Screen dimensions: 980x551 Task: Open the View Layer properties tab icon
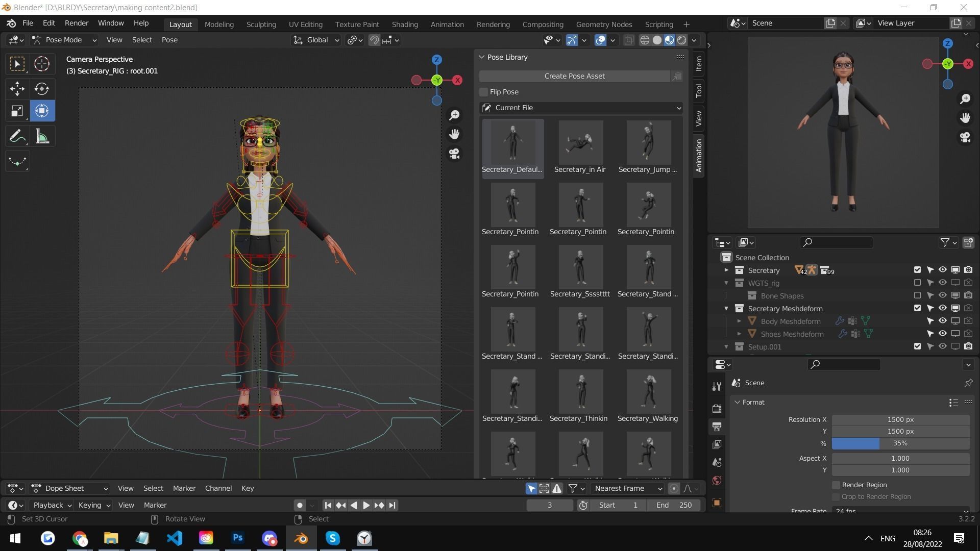(x=717, y=444)
